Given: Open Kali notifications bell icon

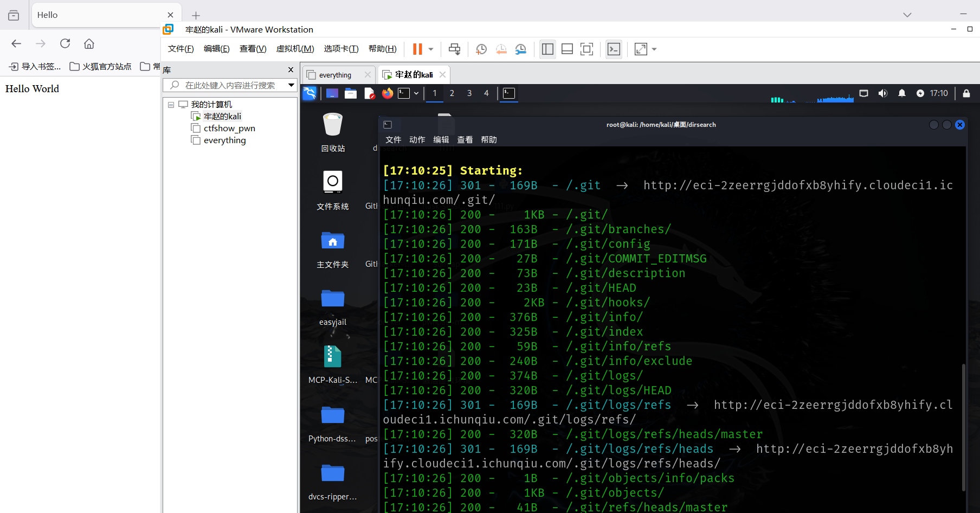Looking at the screenshot, I should click(902, 93).
